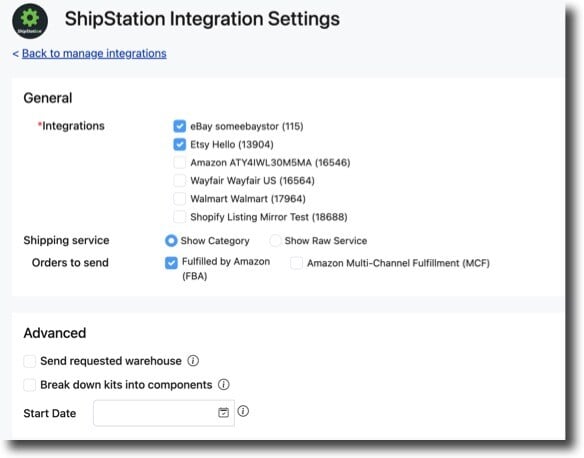
Task: Check the Walmart Walmart (17964) box
Action: coord(180,198)
